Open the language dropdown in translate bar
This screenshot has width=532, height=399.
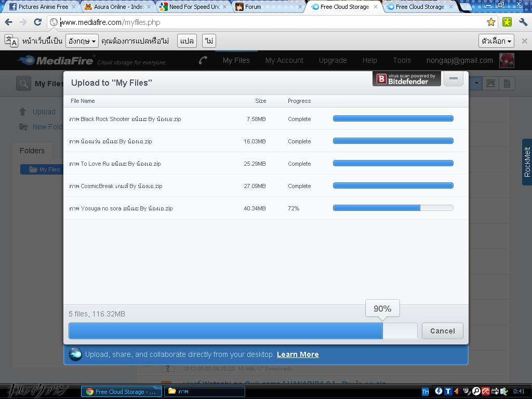tap(82, 41)
